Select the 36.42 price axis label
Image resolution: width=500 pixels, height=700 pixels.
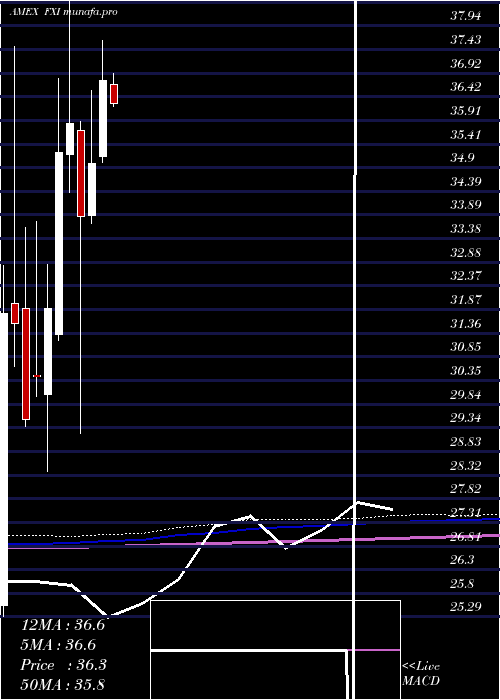tap(466, 87)
